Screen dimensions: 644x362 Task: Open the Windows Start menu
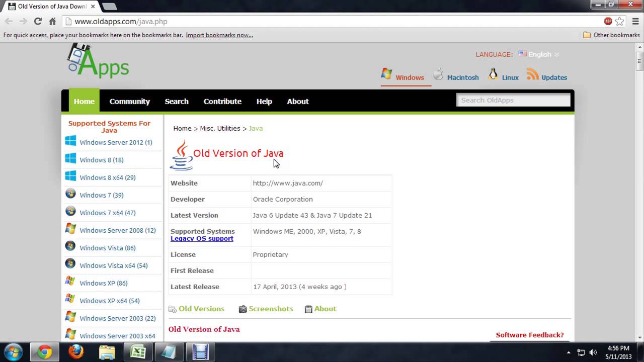point(14,352)
